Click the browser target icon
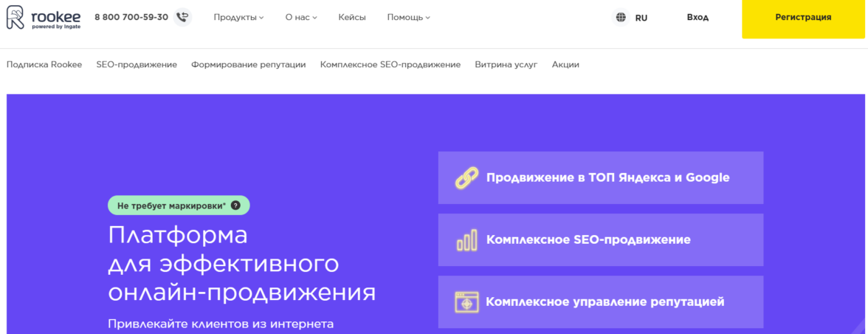Screen dimensions: 868x334 466,302
